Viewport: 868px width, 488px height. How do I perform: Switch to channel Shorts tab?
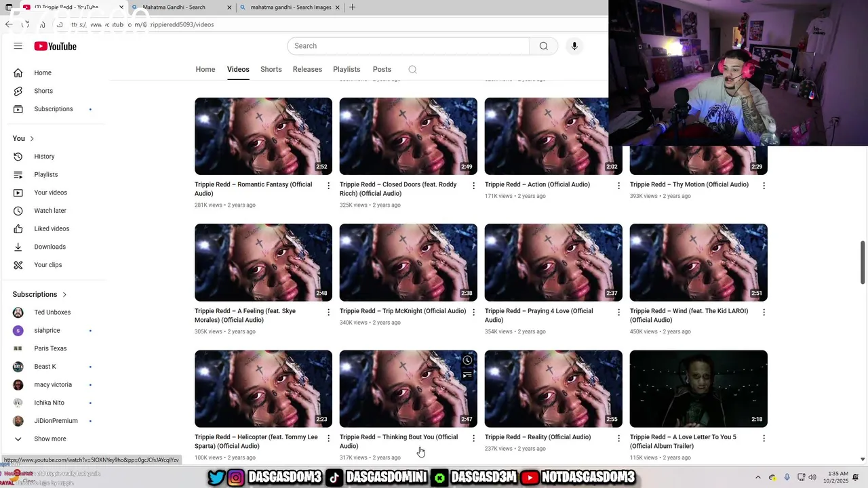(271, 69)
